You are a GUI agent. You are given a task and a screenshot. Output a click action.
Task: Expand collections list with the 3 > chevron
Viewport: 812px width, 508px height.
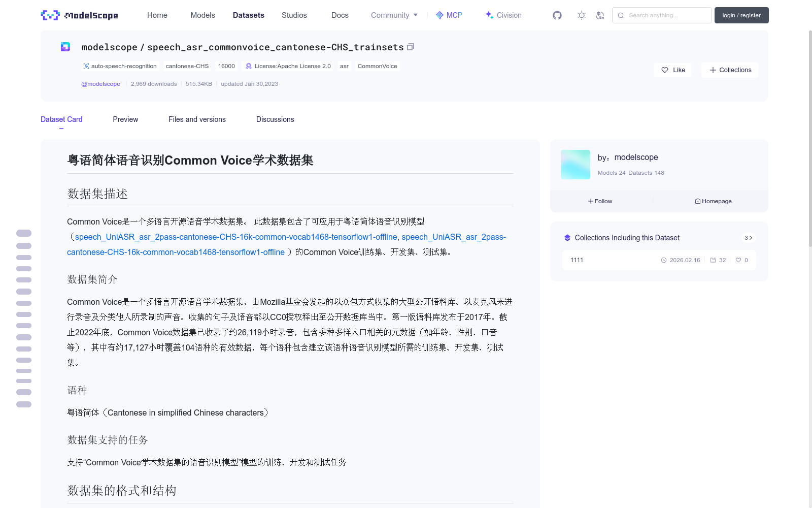point(749,238)
